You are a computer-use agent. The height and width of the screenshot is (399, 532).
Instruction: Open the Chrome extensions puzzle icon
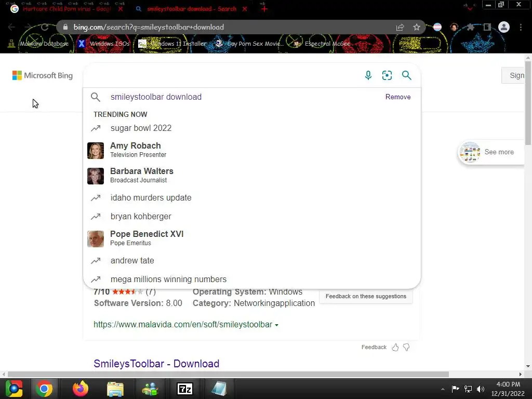pos(470,27)
